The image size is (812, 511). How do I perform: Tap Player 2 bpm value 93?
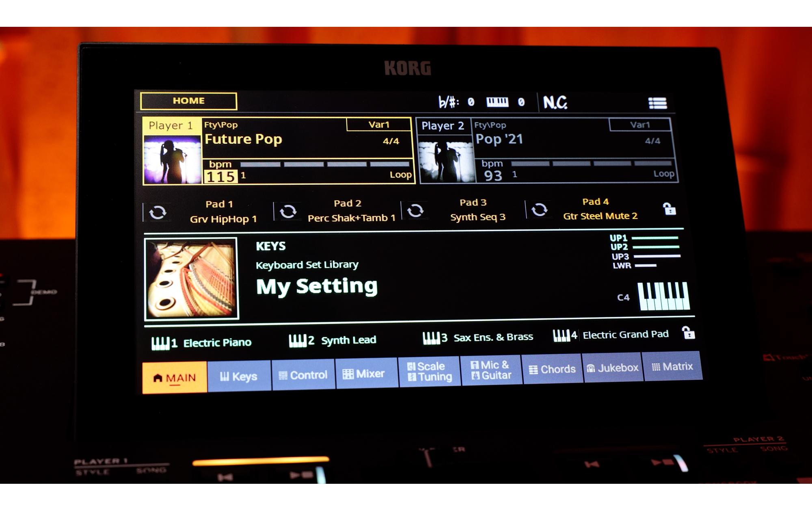493,176
